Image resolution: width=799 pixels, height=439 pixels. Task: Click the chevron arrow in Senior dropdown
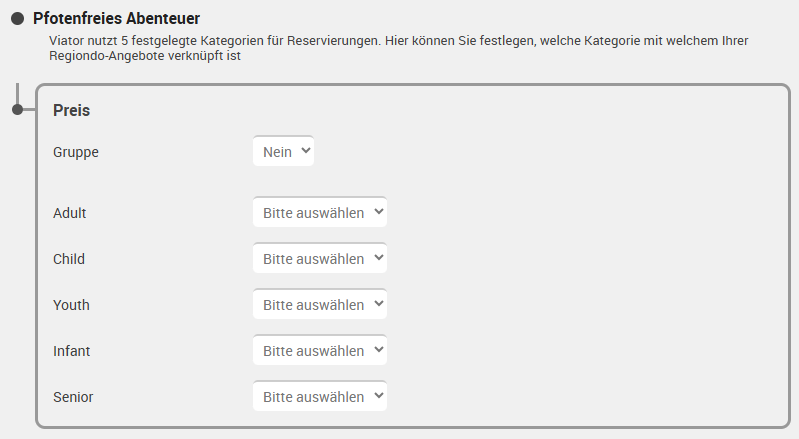click(379, 395)
